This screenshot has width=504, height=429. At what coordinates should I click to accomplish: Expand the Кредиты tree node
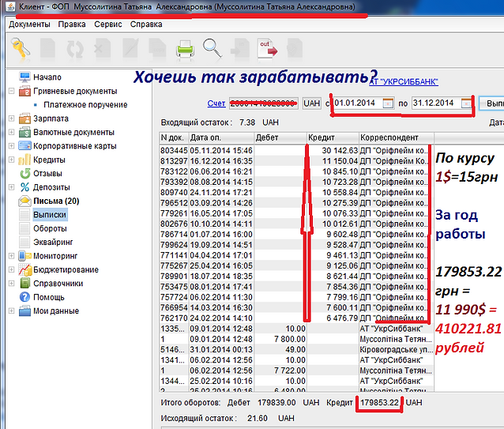pyautogui.click(x=11, y=160)
